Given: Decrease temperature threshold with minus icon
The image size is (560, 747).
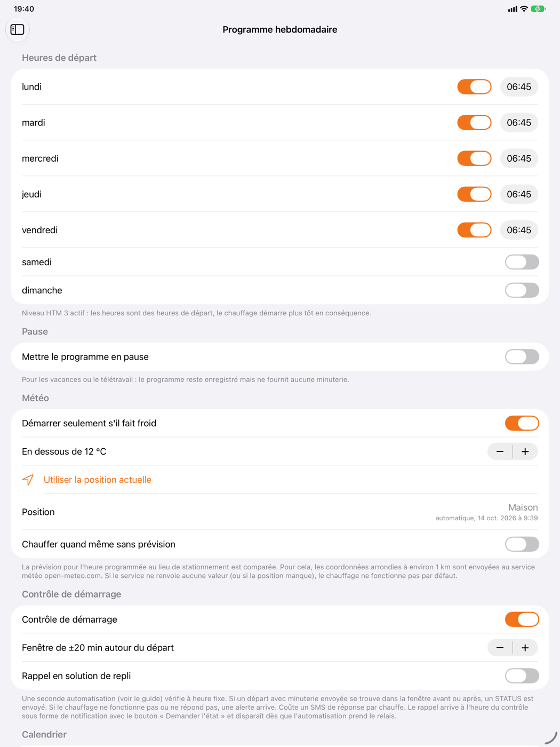Looking at the screenshot, I should click(500, 451).
